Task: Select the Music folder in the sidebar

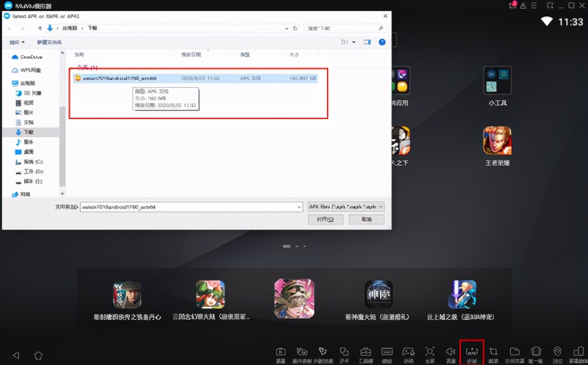Action: pyautogui.click(x=24, y=142)
